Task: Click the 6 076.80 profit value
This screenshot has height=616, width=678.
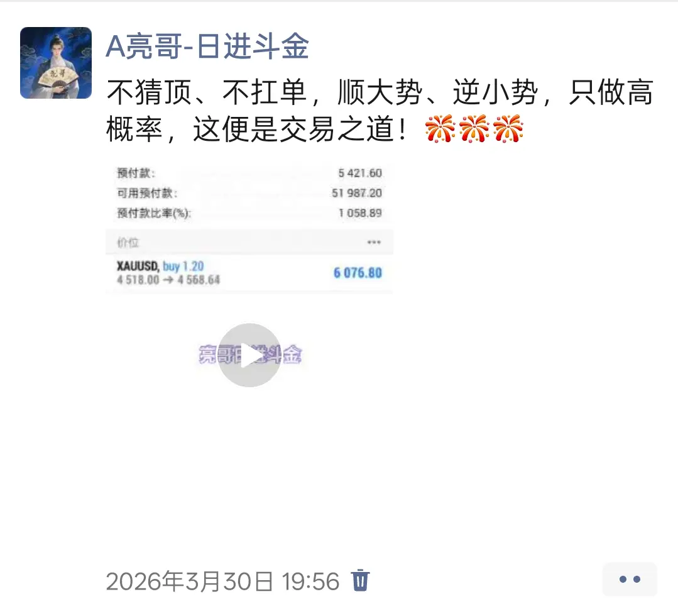Action: tap(358, 273)
